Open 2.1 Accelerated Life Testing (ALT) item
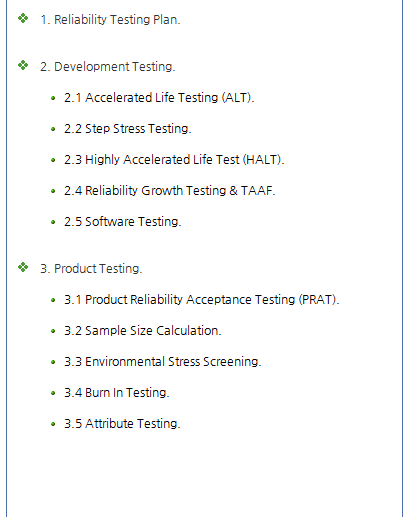This screenshot has width=409, height=517. coord(159,98)
